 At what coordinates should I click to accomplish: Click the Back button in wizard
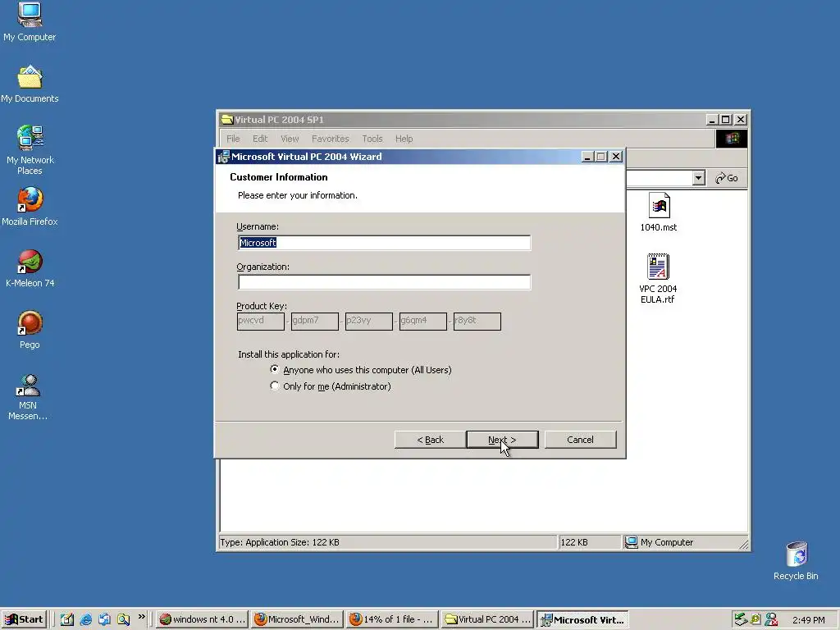click(430, 440)
